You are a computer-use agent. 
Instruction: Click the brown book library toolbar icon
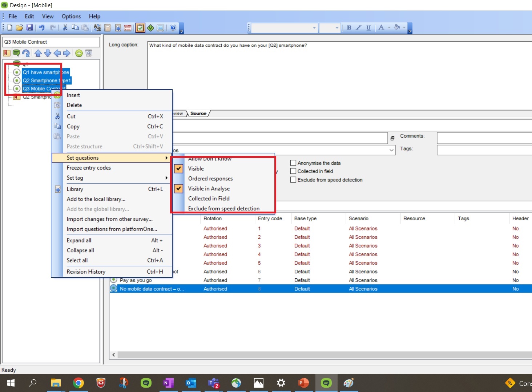click(108, 28)
